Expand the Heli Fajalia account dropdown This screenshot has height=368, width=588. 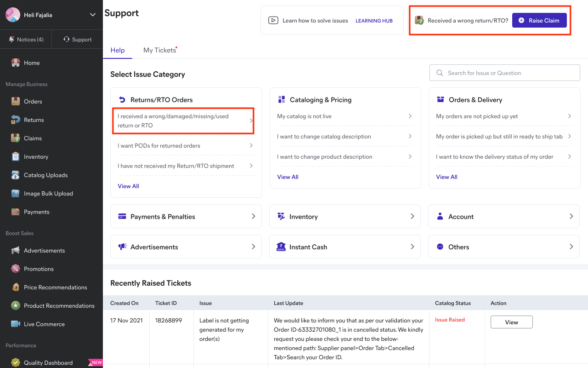[92, 15]
